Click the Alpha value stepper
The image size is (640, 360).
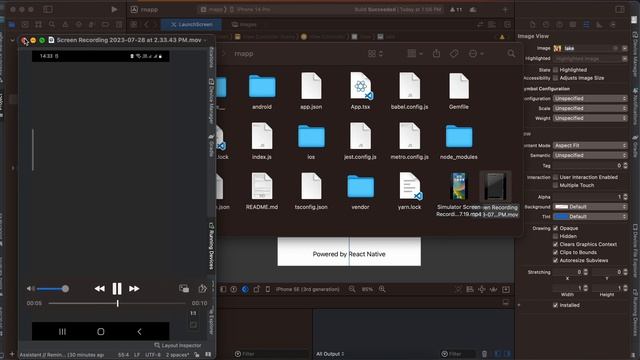pyautogui.click(x=625, y=197)
